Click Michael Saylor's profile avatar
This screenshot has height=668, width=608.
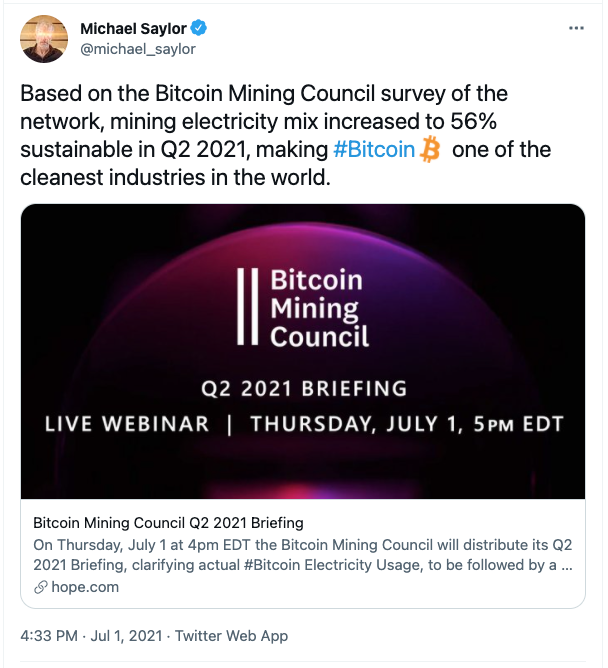pyautogui.click(x=44, y=39)
